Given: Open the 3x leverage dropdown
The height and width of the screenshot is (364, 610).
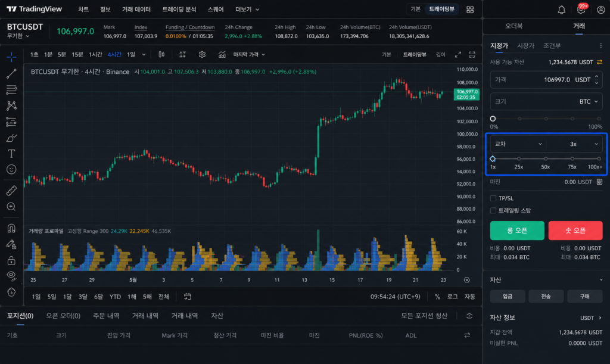Looking at the screenshot, I should coord(575,144).
